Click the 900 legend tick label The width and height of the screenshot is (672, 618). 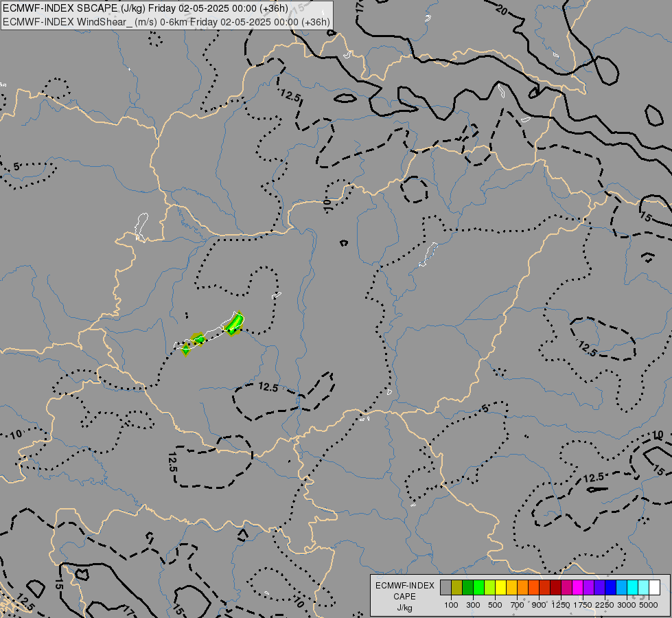(x=539, y=605)
